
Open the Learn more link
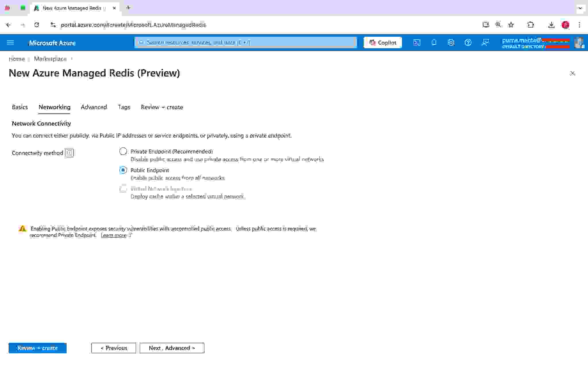pyautogui.click(x=114, y=235)
